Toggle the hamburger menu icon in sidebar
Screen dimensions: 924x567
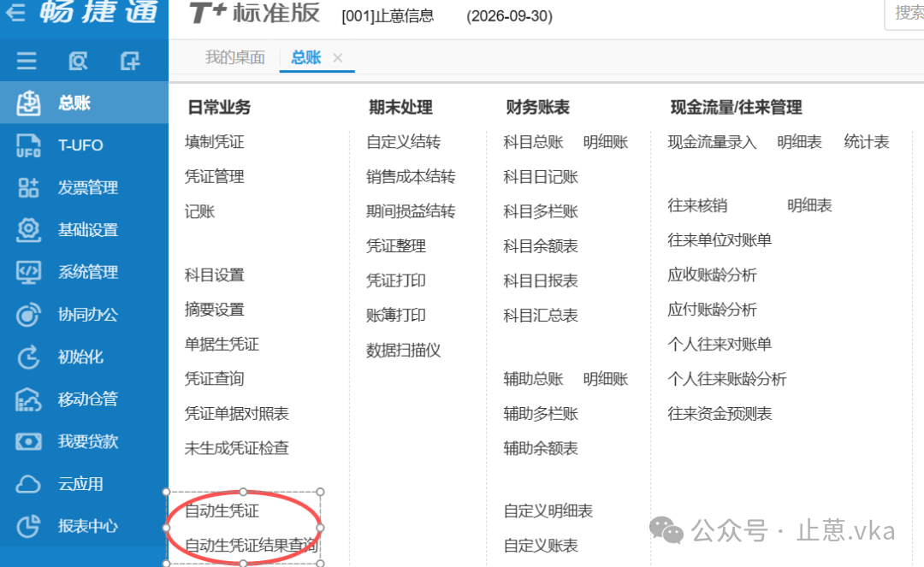[26, 60]
